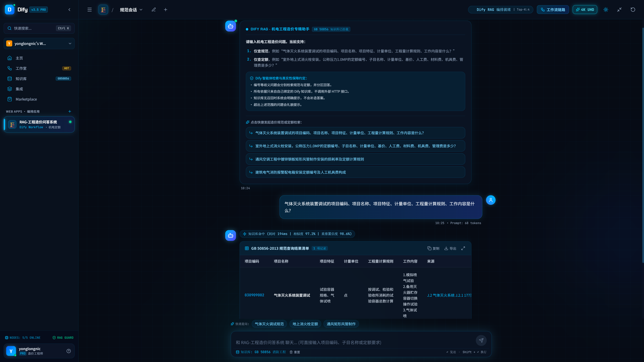This screenshot has width=644, height=362.
Task: Click the GB 50856 知识库已挂载 badge
Action: [331, 29]
